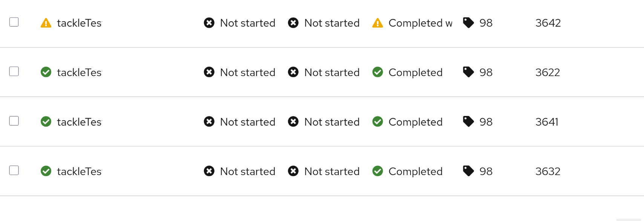Click the tag icon in the row with ID 3642
Image resolution: width=644 pixels, height=221 pixels.
(468, 23)
